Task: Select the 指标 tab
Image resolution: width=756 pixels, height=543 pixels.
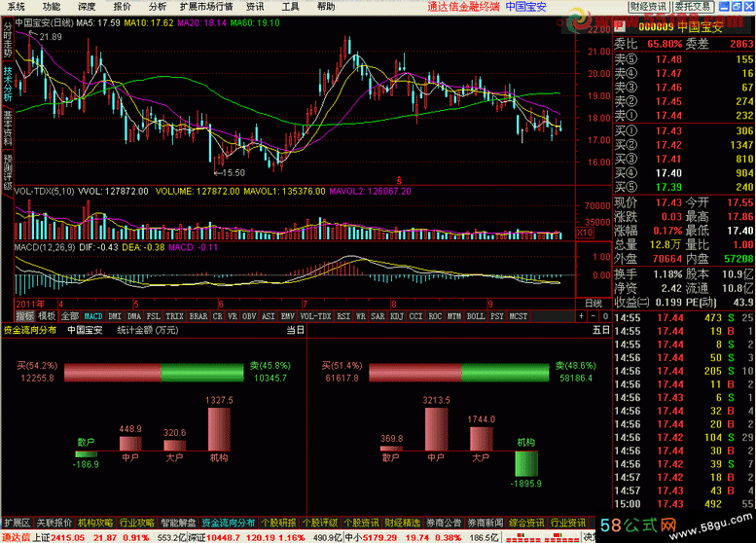Action: 25,316
